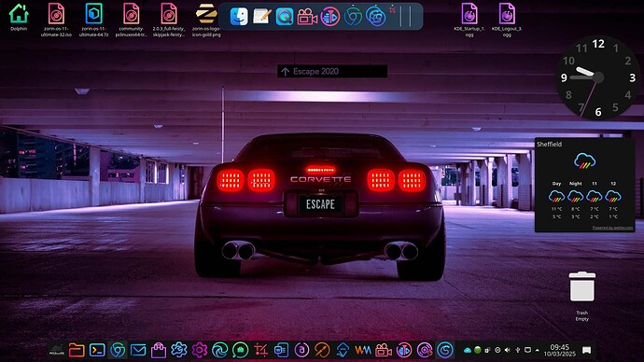The height and width of the screenshot is (362, 644).
Task: Open the notifications speech-bubble icon at panel end
Action: click(586, 350)
